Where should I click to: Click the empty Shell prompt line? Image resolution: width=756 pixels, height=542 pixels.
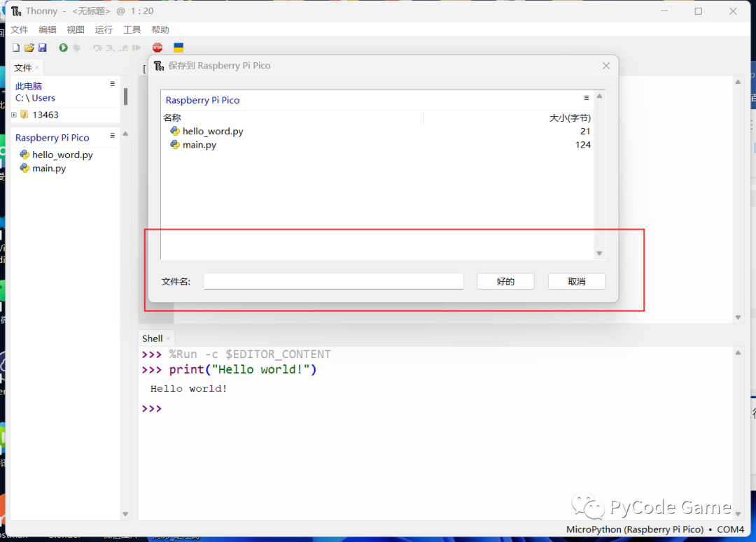tap(151, 408)
